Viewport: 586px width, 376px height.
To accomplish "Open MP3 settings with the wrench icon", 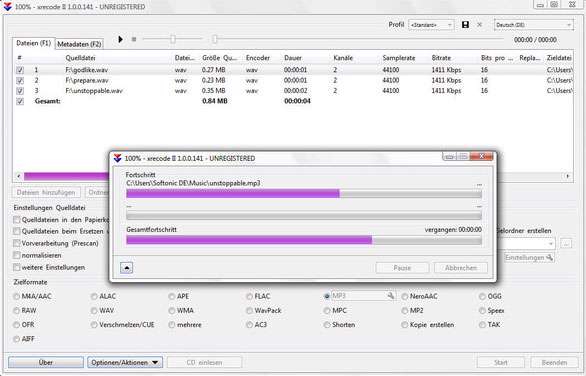I will pyautogui.click(x=391, y=296).
